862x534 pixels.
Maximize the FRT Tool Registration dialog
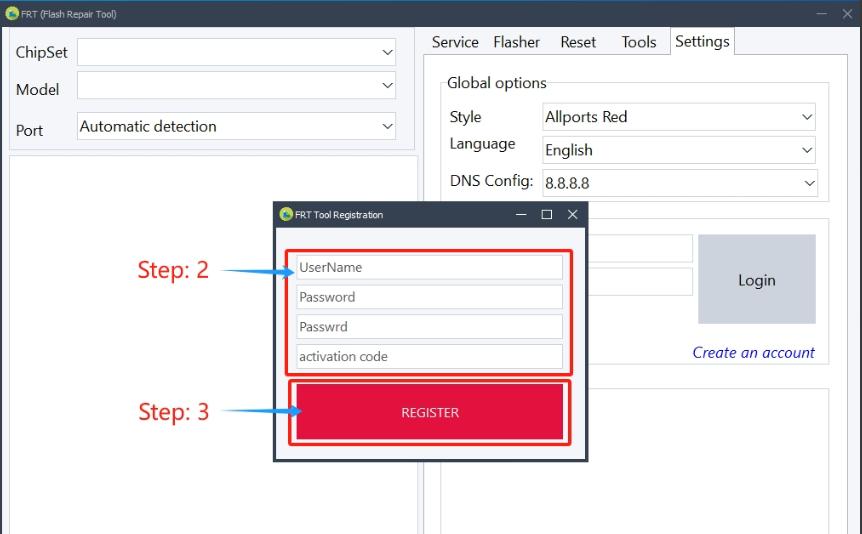(x=546, y=214)
